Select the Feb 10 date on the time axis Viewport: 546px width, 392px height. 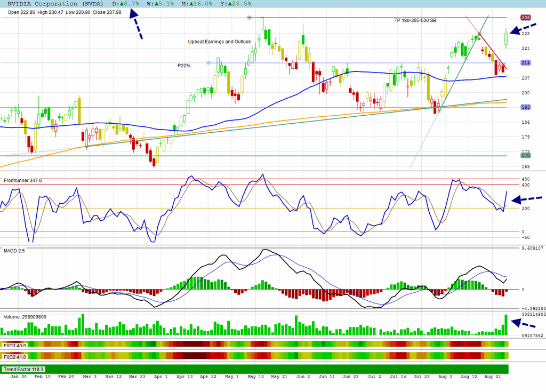coord(43,377)
